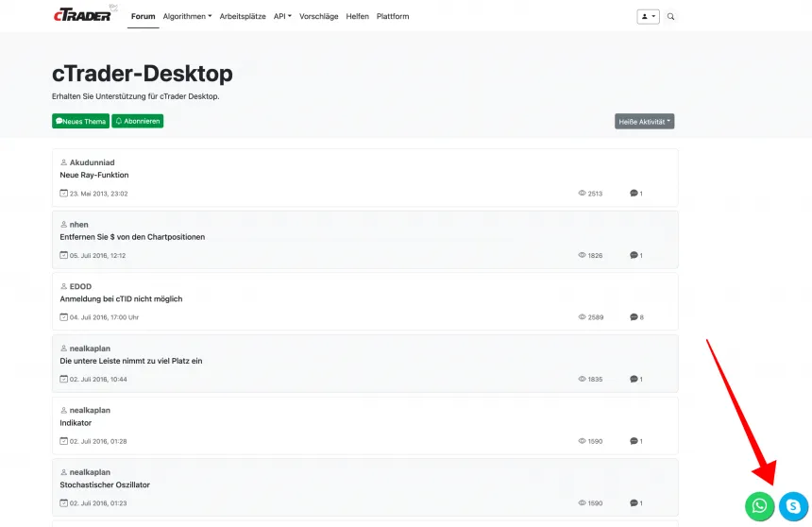Expand the API menu
The width and height of the screenshot is (812, 527).
coord(282,17)
